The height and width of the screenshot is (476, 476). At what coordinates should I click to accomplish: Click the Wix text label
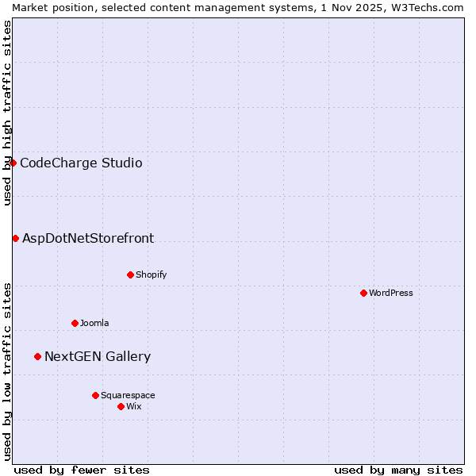coord(134,407)
